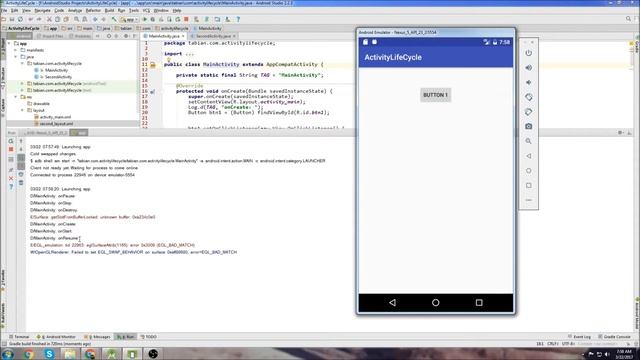Click Search Everywhere icon at top right
Image resolution: width=640 pixels, height=360 pixels.
(628, 19)
